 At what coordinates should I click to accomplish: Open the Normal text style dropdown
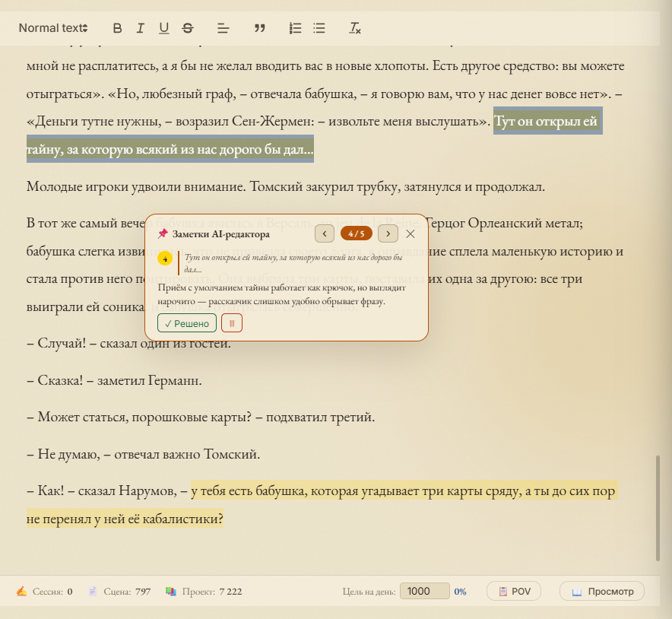tap(53, 28)
